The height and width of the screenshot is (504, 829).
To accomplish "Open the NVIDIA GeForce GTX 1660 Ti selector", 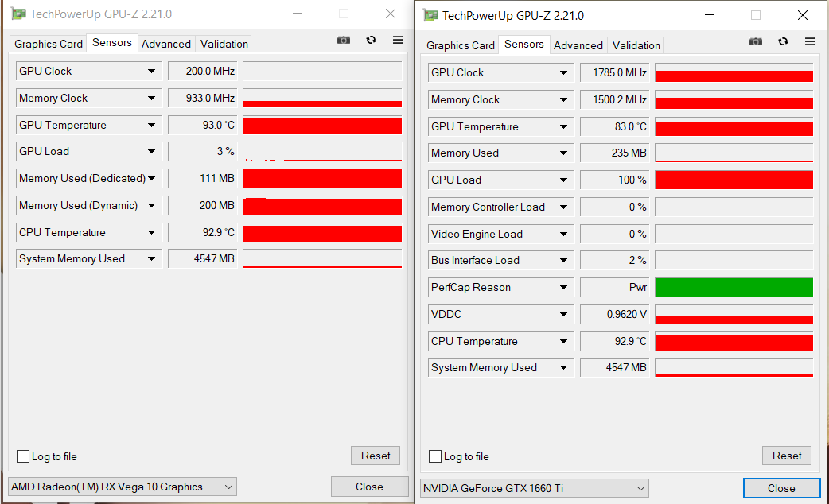I will (x=534, y=488).
